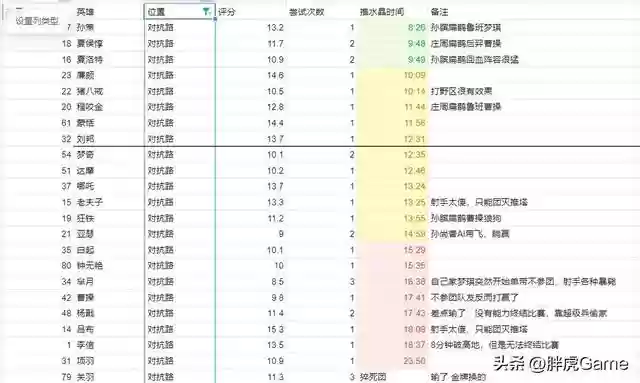Click yellow time cell 13:24
Viewport: 640px width, 383px height.
414,186
